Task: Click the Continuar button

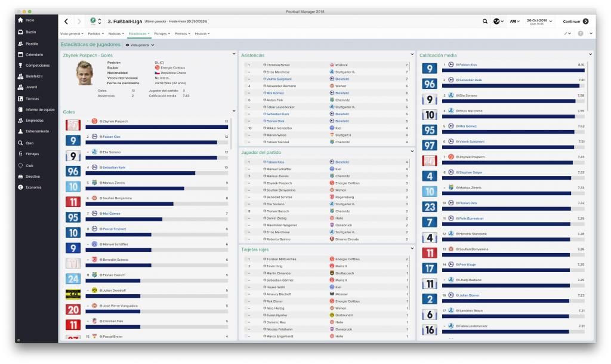Action: point(576,21)
